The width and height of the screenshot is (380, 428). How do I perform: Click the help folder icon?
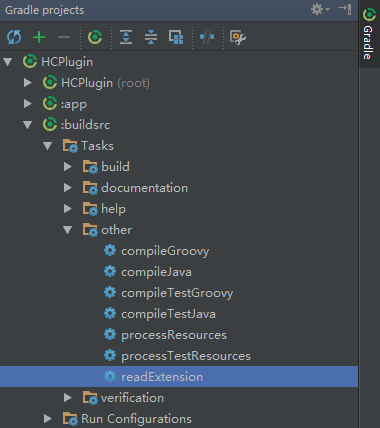[90, 209]
